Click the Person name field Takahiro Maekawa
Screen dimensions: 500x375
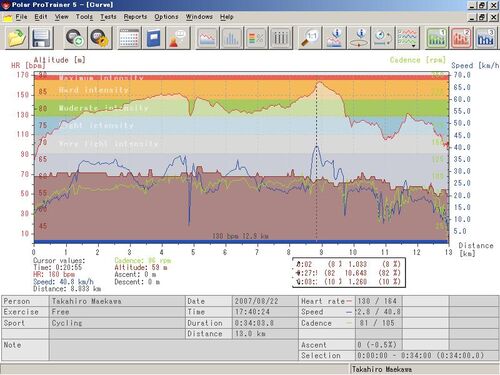[x=117, y=301]
